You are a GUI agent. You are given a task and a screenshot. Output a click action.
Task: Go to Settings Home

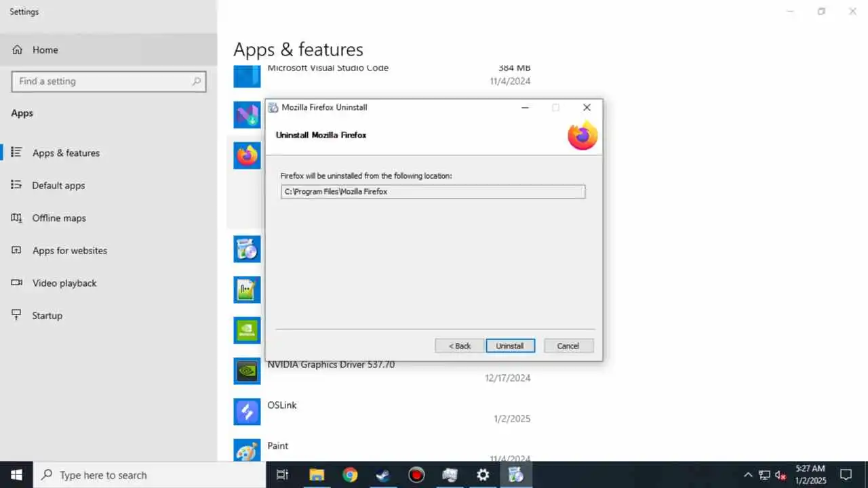108,49
